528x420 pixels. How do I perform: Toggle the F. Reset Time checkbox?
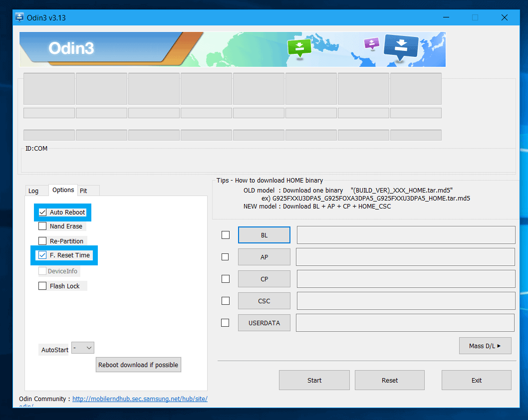tap(42, 255)
